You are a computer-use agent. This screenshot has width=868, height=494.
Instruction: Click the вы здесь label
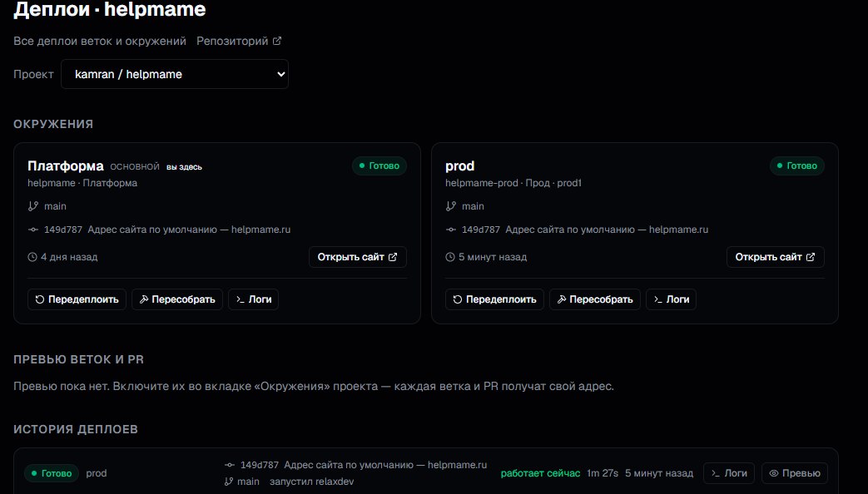pos(185,167)
